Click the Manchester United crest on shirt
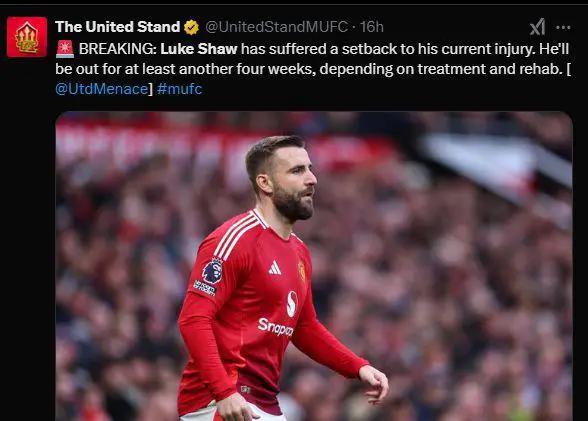 302,271
